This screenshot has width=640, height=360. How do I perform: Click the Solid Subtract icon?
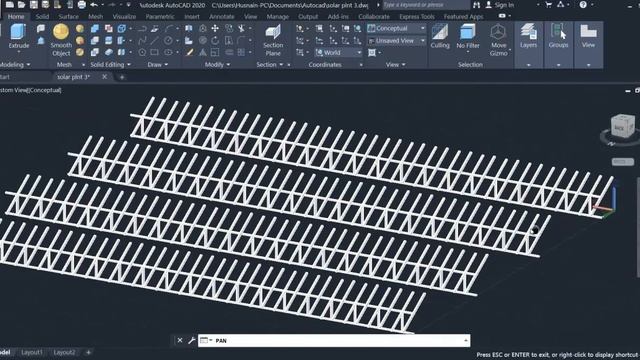click(95, 40)
